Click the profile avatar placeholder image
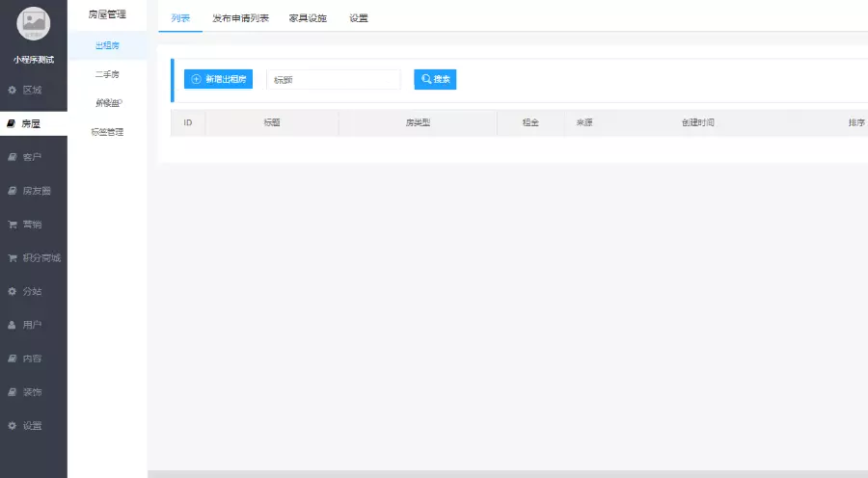The image size is (868, 478). [34, 23]
